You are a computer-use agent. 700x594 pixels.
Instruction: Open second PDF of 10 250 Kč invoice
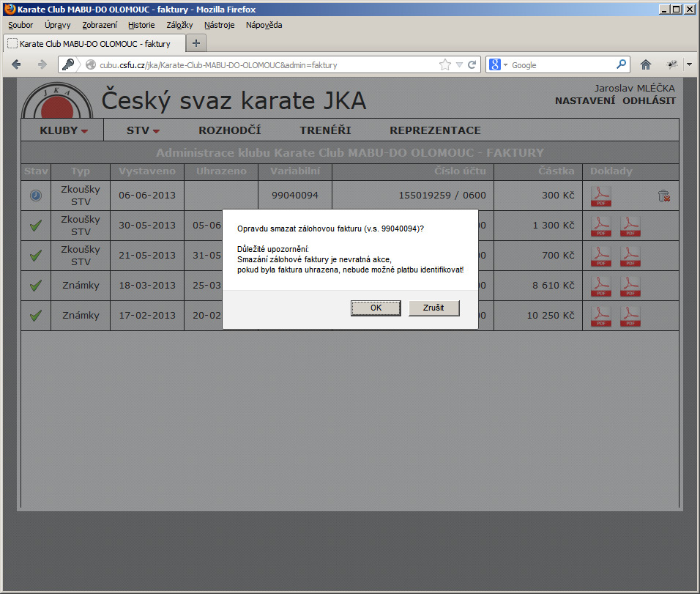click(630, 316)
